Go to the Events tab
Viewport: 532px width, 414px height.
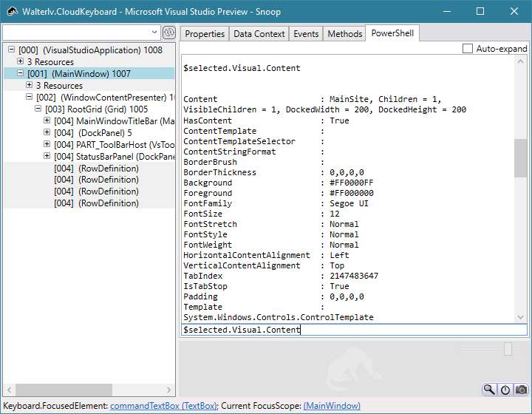pos(306,34)
